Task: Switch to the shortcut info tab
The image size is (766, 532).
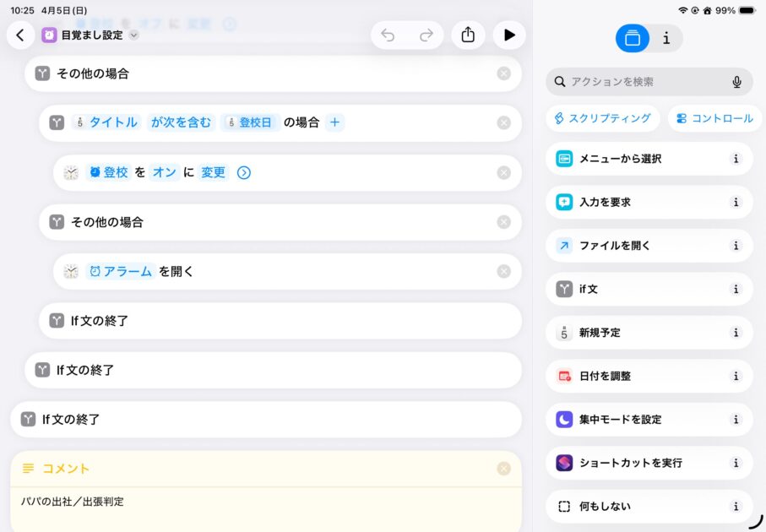Action: [x=666, y=38]
